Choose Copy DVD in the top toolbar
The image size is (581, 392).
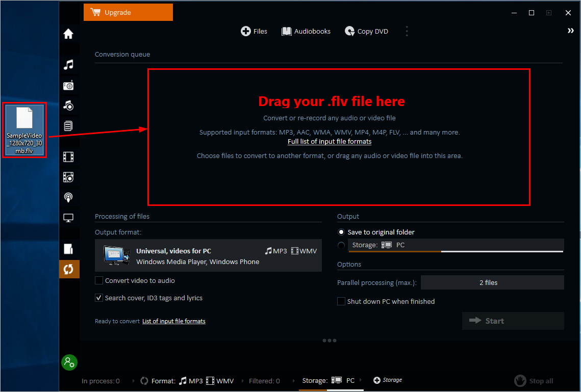(x=367, y=31)
